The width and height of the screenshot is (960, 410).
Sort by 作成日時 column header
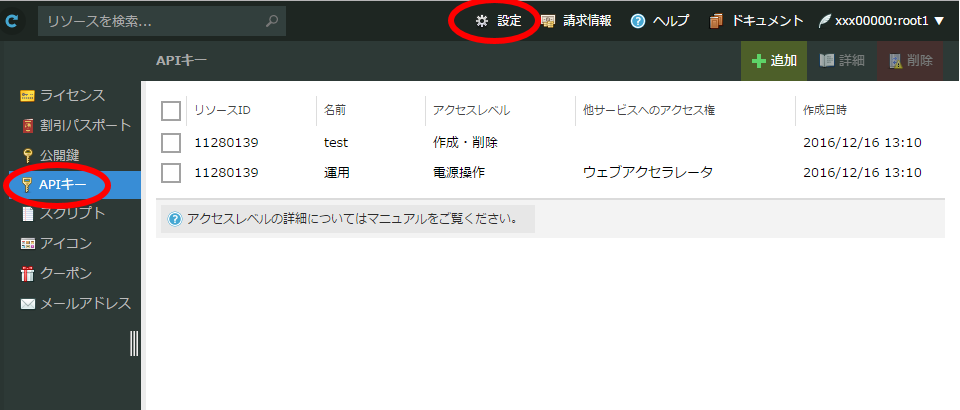coord(825,111)
